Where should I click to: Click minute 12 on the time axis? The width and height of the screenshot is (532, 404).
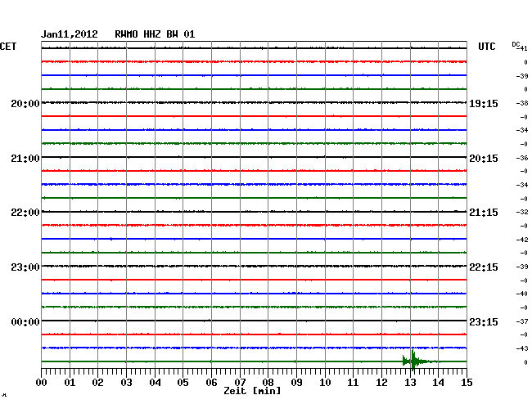(x=381, y=382)
